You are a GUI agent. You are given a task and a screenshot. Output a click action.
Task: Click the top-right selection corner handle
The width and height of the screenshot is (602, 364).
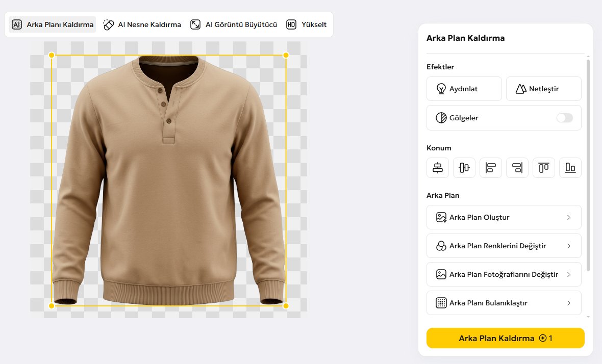coord(286,55)
